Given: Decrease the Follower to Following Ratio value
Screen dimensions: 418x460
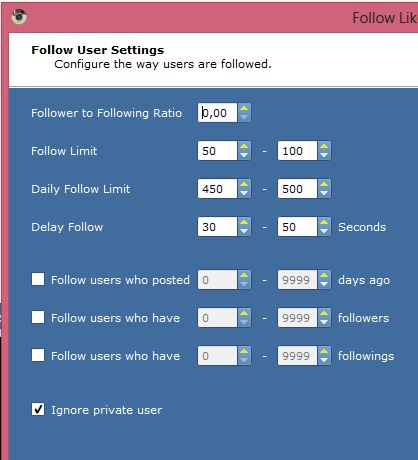Looking at the screenshot, I should [244, 117].
